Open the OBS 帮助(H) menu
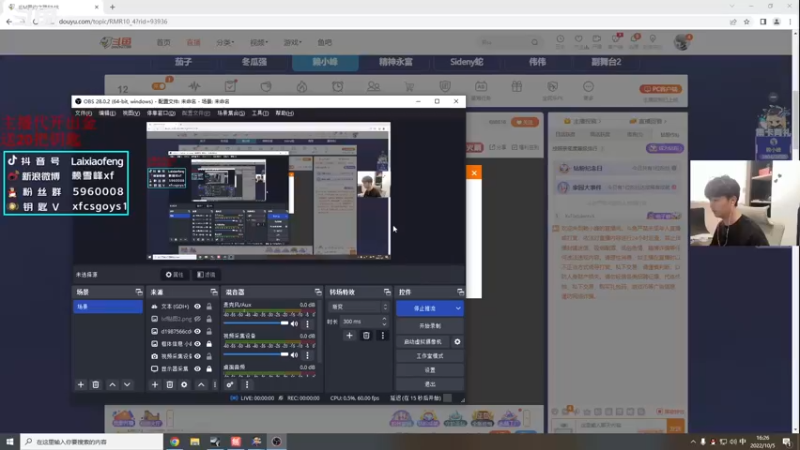Screen dimensions: 800x450 [285, 113]
